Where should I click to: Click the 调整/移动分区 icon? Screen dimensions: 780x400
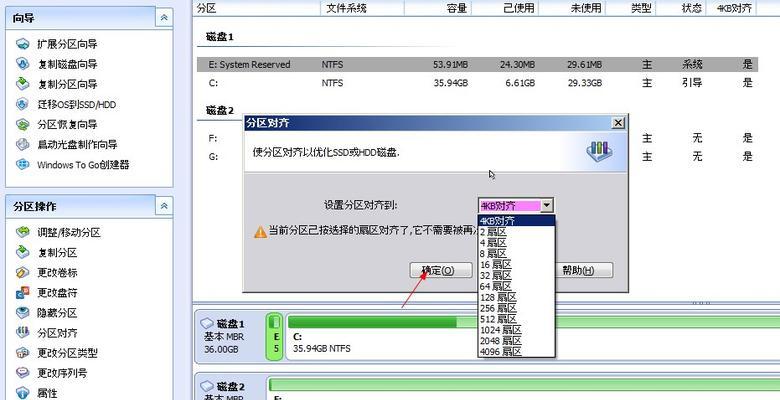[23, 232]
